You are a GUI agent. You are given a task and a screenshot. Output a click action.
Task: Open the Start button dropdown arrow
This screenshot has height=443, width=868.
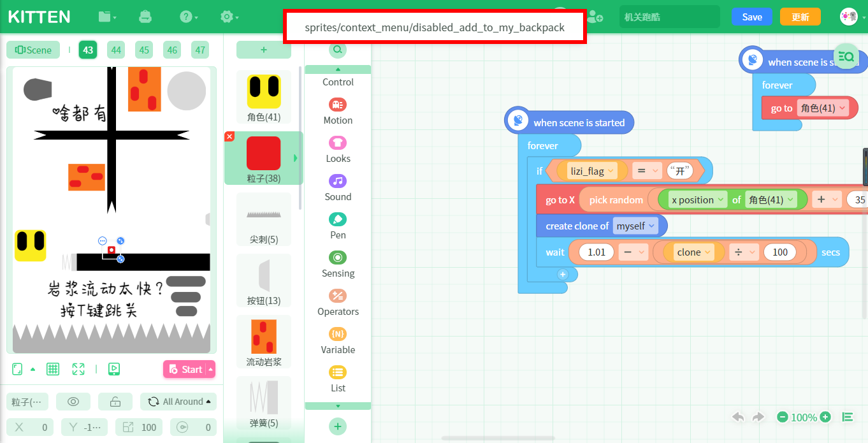click(x=211, y=369)
